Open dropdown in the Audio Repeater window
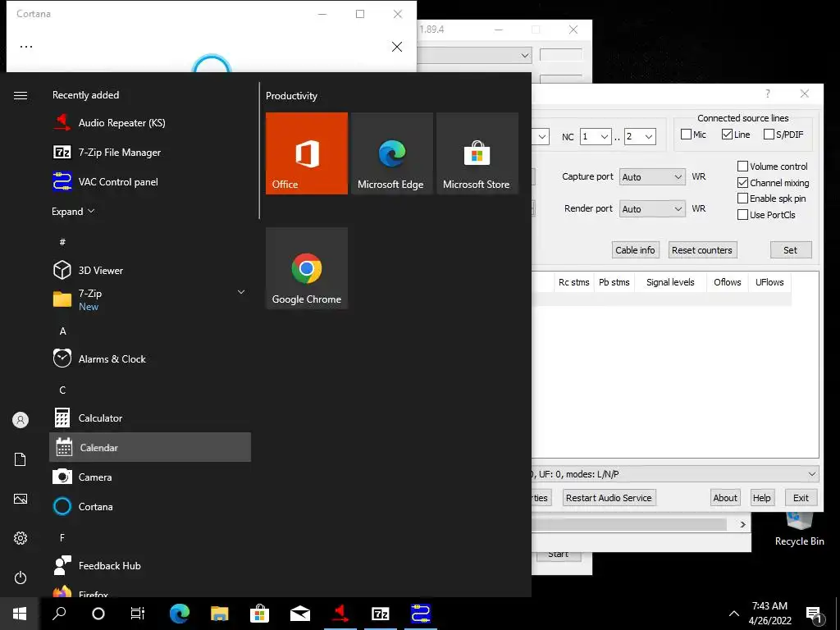840x630 pixels. 524,55
